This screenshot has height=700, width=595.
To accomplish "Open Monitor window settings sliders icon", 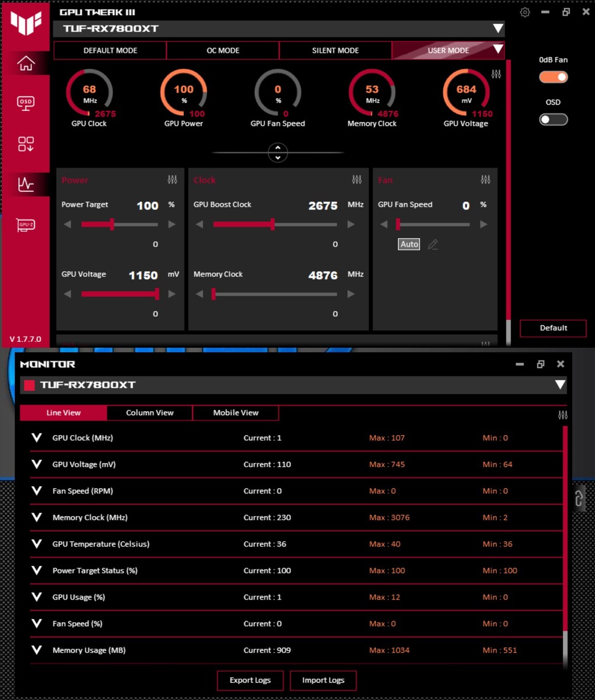I will 562,415.
